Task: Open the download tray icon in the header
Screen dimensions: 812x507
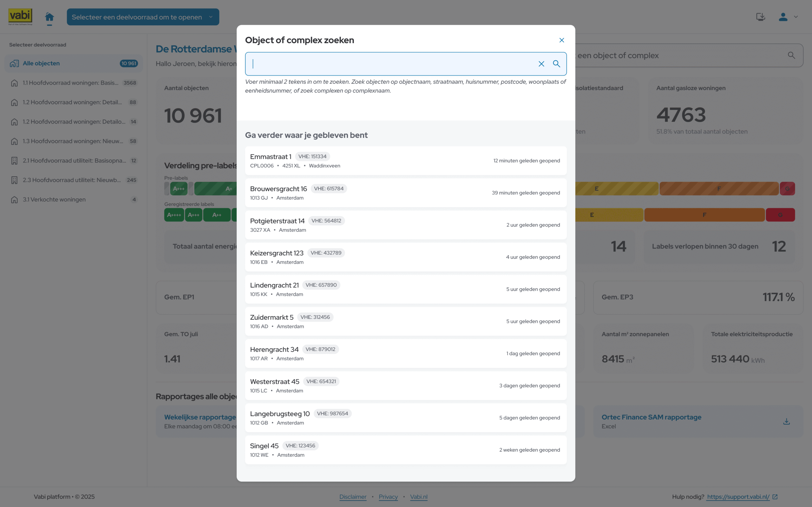Action: 760,17
